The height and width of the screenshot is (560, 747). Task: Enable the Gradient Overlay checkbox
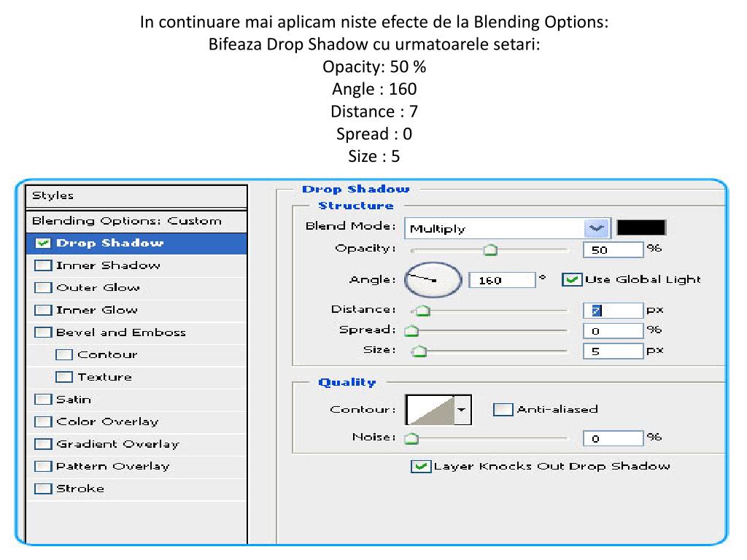[x=43, y=444]
